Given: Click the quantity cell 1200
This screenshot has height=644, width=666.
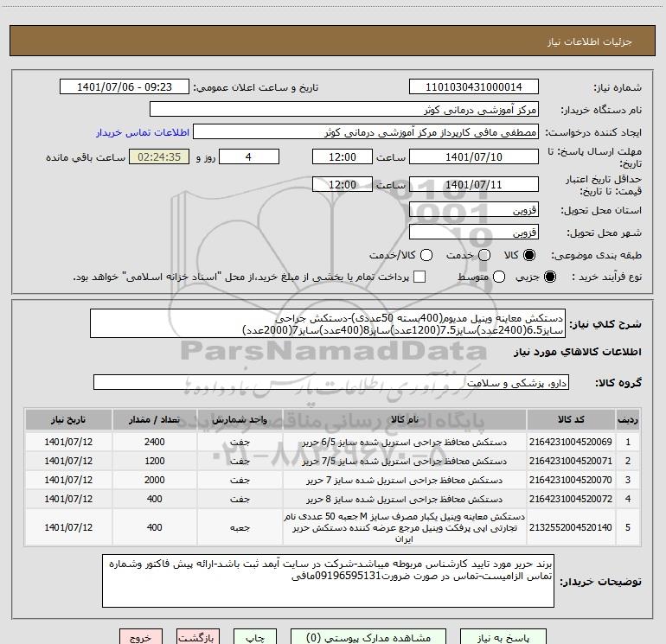Looking at the screenshot, I should click(155, 461).
